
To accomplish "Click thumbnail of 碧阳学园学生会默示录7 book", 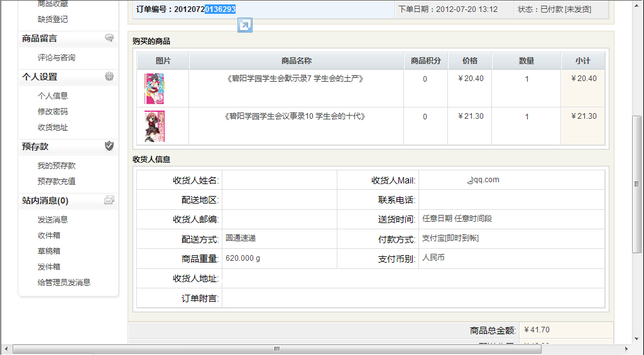I will (155, 89).
